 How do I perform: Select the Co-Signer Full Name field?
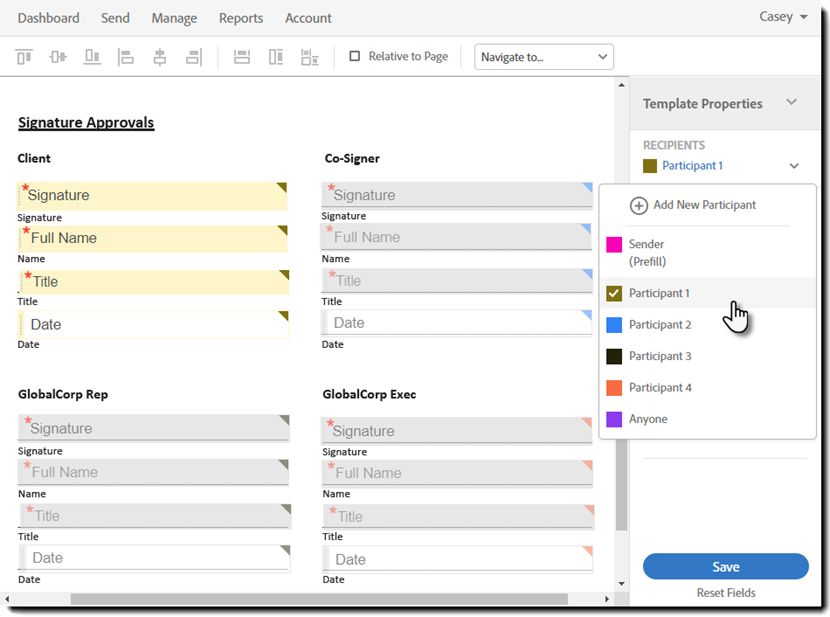click(456, 237)
